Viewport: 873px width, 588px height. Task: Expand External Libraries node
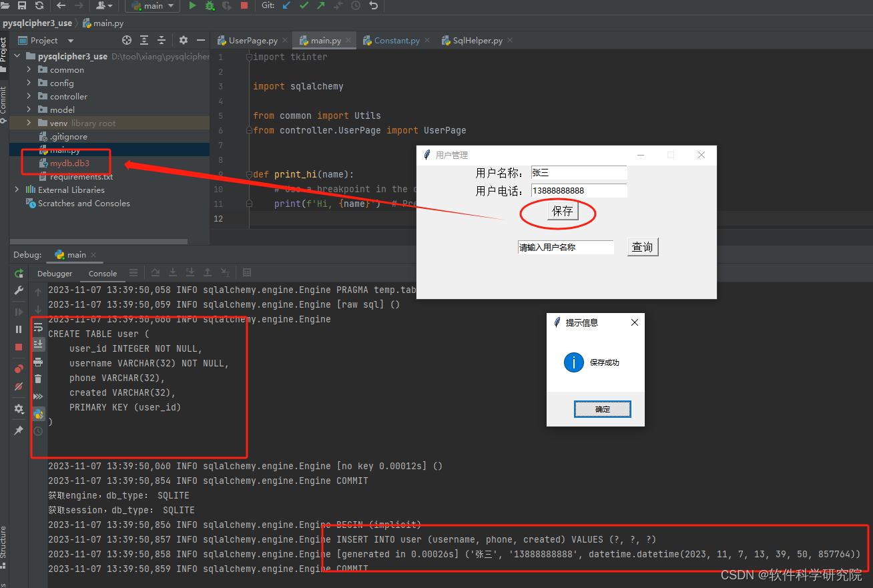pyautogui.click(x=17, y=190)
